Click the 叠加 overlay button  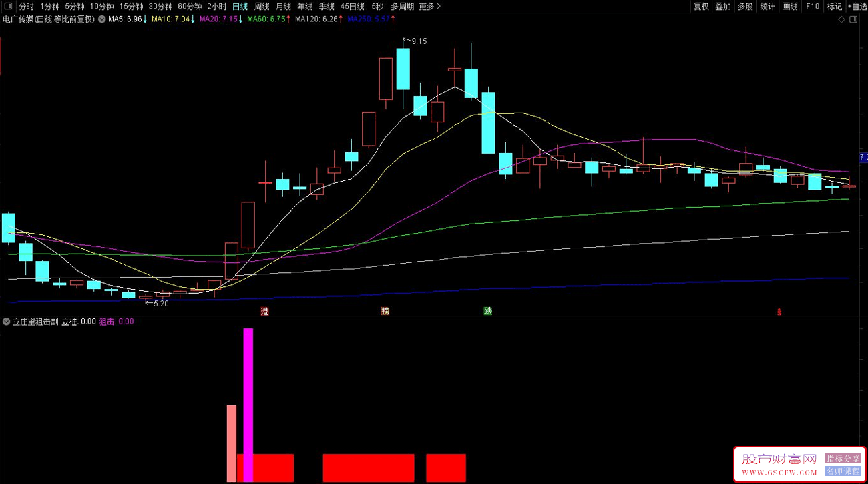pyautogui.click(x=723, y=7)
